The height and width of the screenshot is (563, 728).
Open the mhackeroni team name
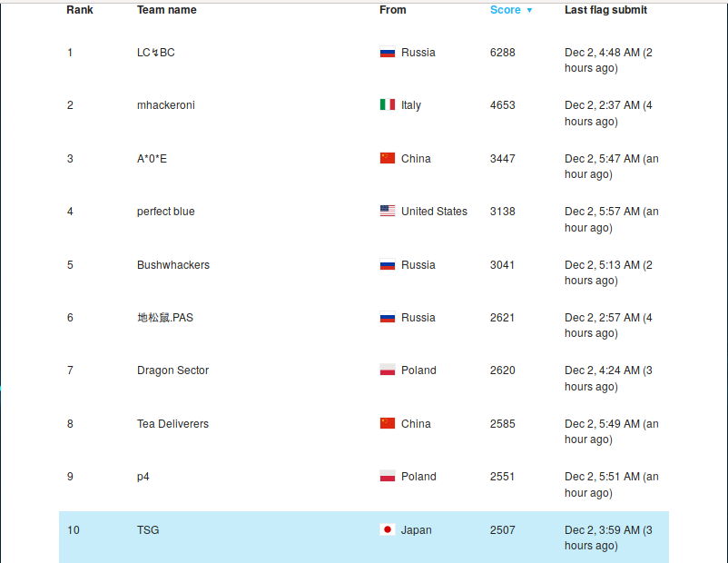coord(165,105)
